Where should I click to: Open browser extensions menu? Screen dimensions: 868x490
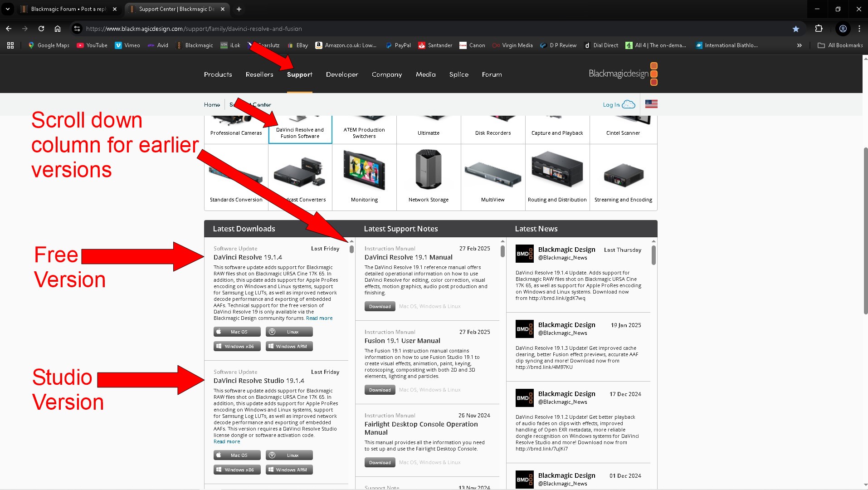(819, 29)
